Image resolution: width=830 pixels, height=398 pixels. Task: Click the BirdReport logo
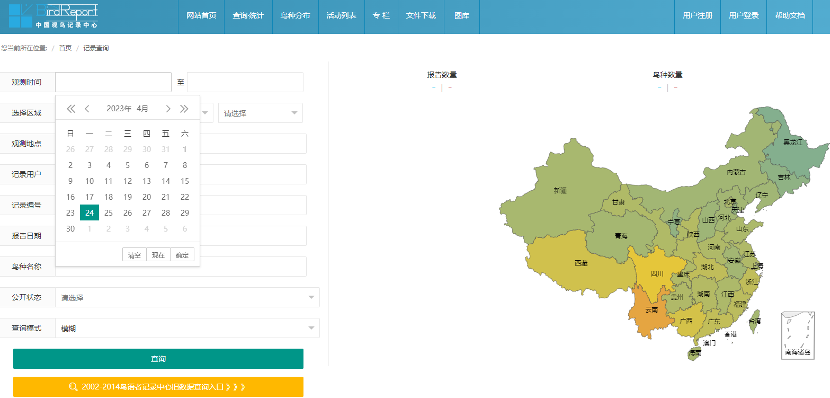pos(53,16)
